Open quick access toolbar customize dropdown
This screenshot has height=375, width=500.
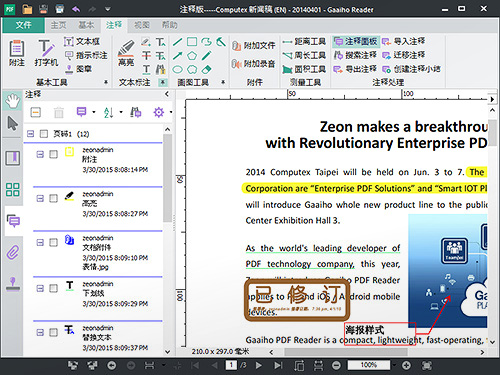[107, 9]
